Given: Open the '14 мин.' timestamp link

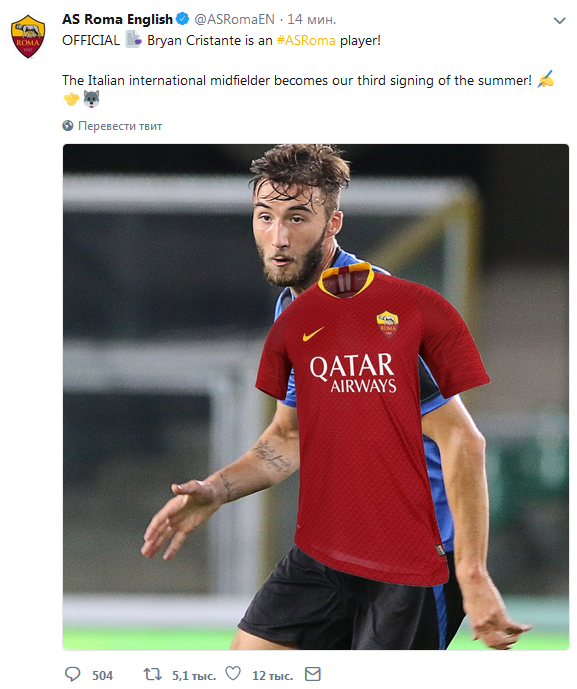Looking at the screenshot, I should coord(312,19).
